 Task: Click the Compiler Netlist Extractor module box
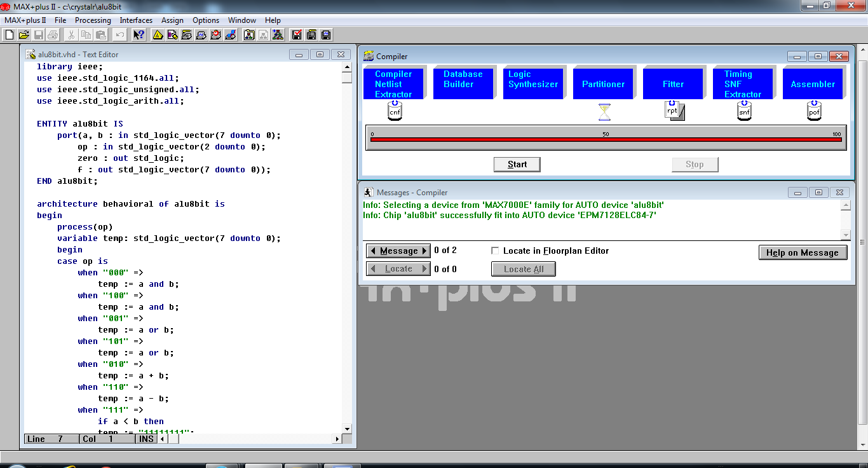coord(393,84)
